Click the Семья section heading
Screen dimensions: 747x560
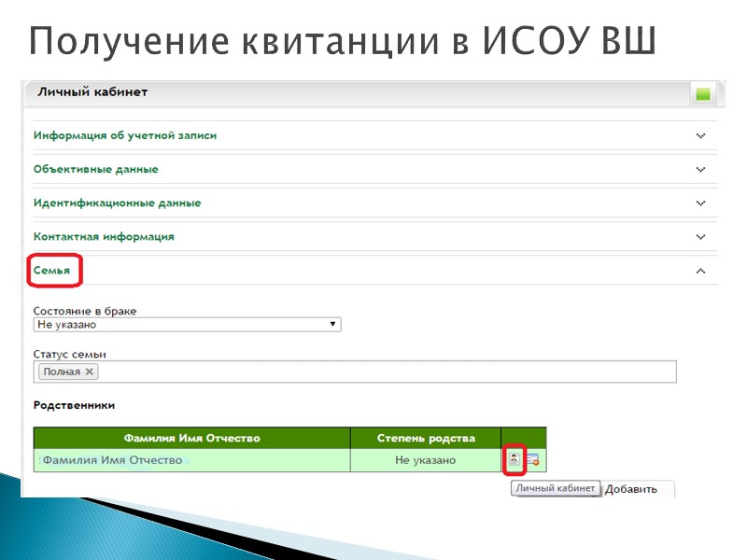[x=51, y=271]
